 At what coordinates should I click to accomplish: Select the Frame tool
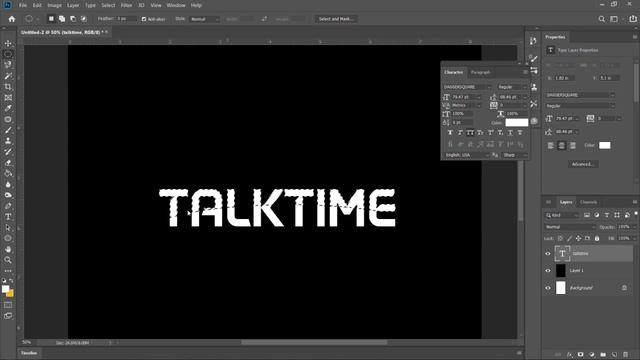[8, 98]
